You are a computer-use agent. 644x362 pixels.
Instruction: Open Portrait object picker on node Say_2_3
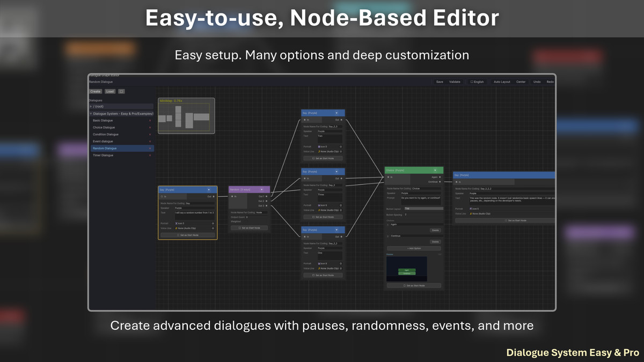[341, 146]
